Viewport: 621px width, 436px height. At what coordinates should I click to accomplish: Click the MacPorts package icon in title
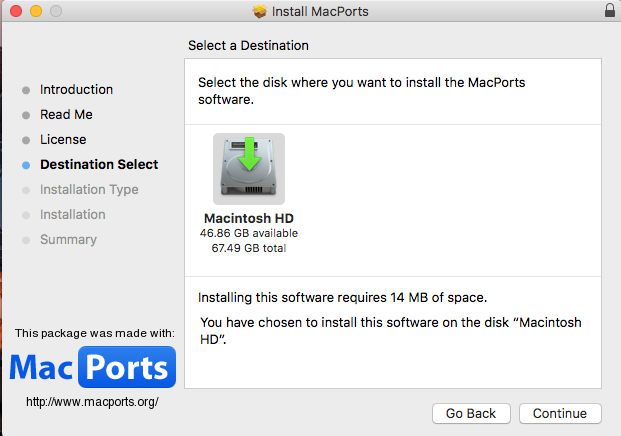point(260,11)
